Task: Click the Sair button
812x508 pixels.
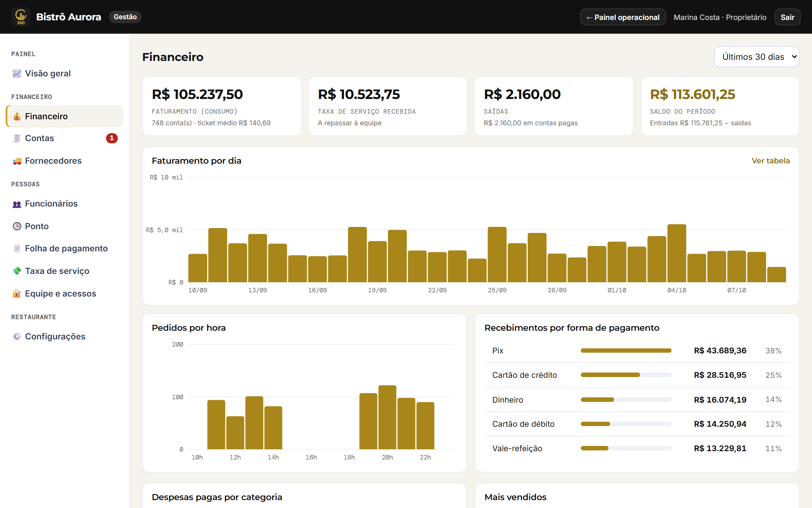Action: 787,17
